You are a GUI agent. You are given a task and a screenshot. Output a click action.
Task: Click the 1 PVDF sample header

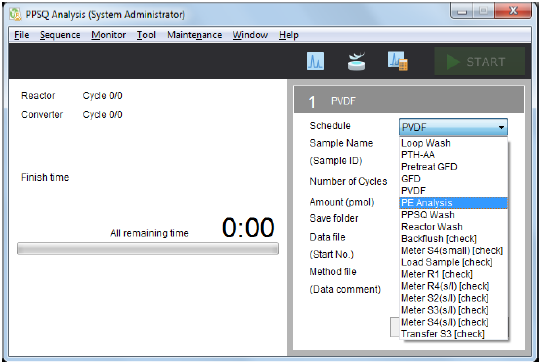(409, 100)
